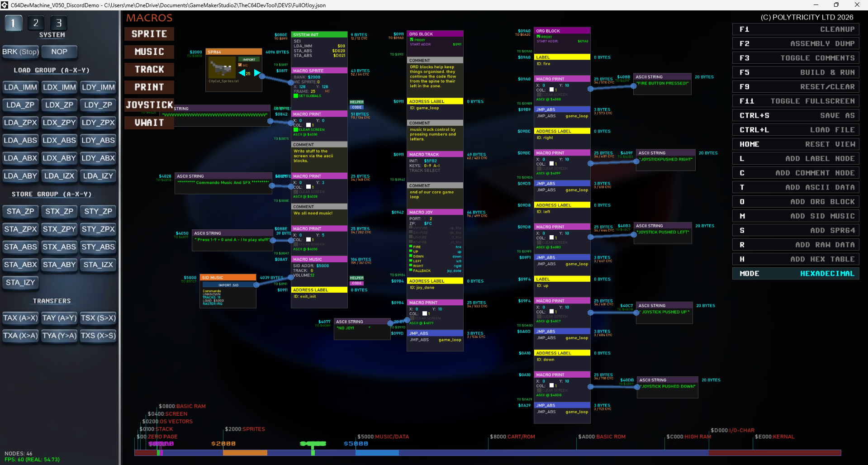Toggle SET GLOBALS in the MACRO SPRITE node
The width and height of the screenshot is (868, 465).
(296, 96)
